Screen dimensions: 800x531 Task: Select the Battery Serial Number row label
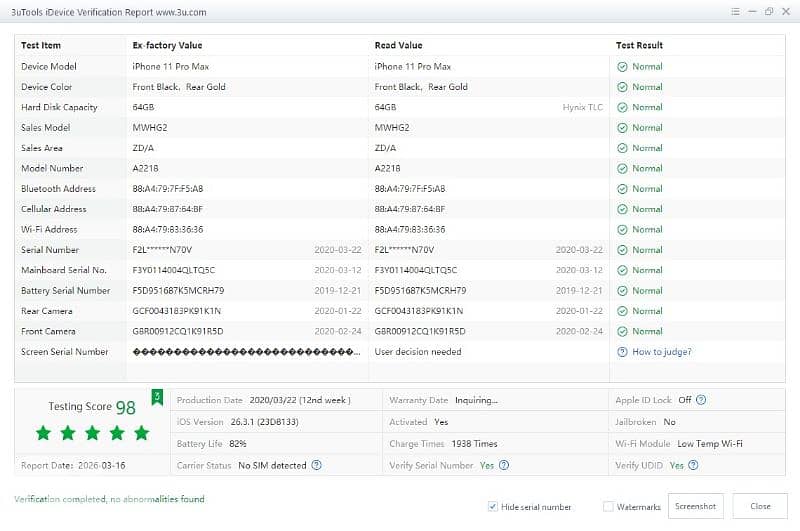(66, 291)
